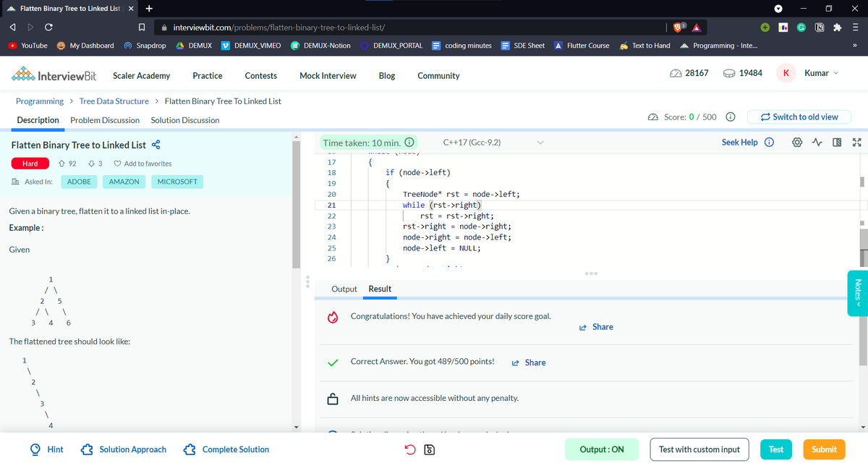Open the Notion web clipper extension
Screen dimensions: 868x466
tap(820, 27)
